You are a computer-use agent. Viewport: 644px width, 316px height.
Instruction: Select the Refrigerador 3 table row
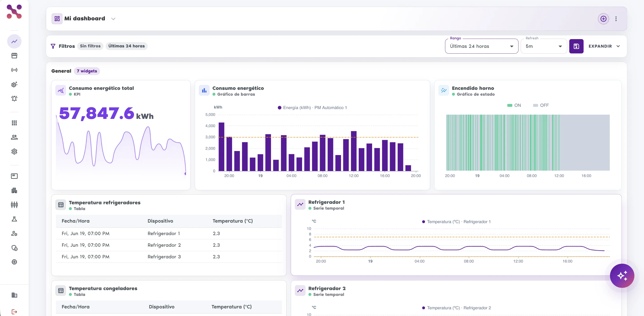click(169, 257)
